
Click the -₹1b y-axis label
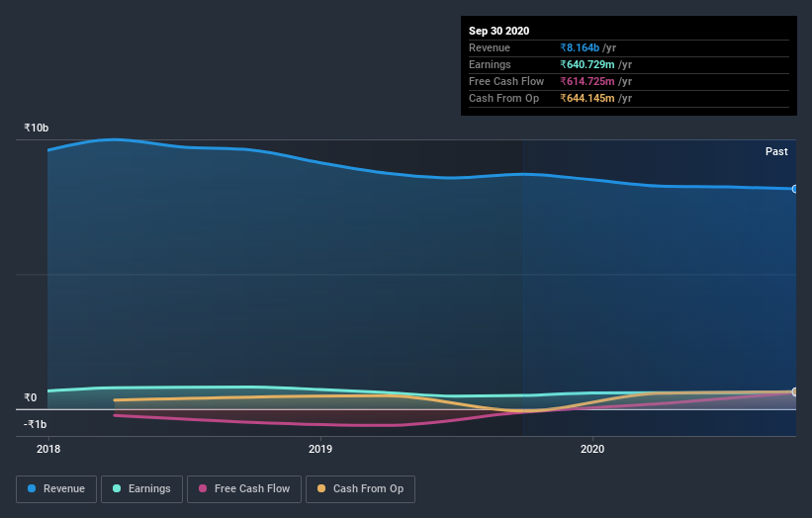coord(35,424)
